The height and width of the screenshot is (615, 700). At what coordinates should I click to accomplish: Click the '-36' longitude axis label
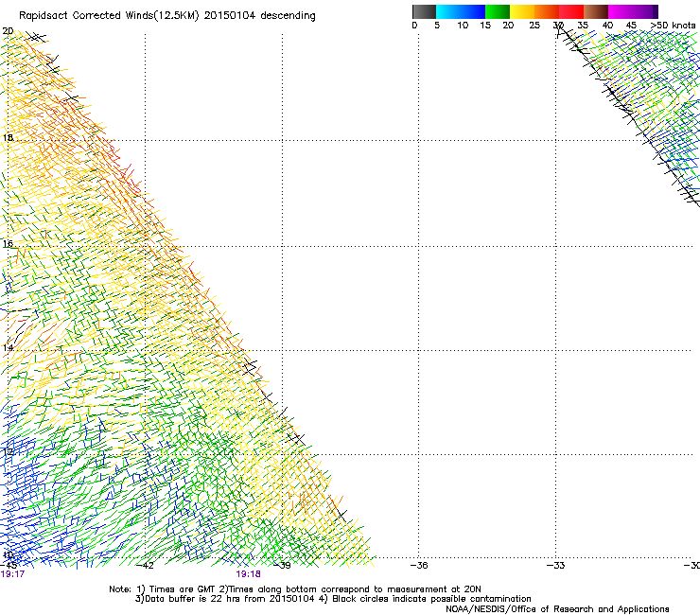point(419,566)
